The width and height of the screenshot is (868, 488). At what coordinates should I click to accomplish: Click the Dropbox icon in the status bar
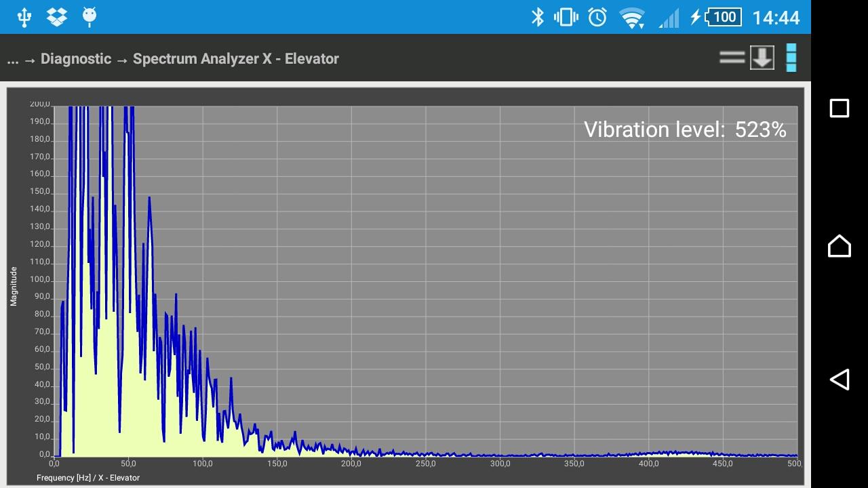[56, 17]
